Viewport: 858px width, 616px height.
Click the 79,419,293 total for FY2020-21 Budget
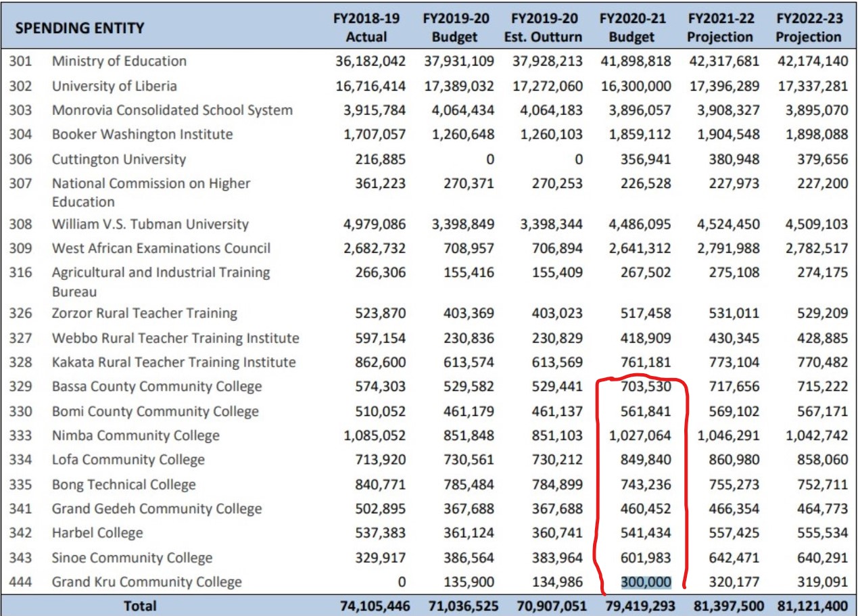[635, 606]
